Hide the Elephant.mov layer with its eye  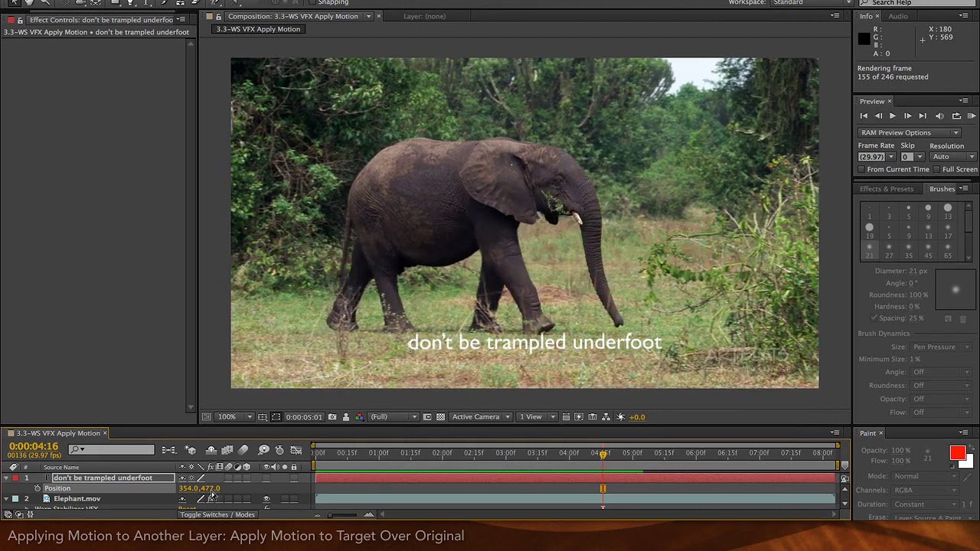(x=266, y=499)
